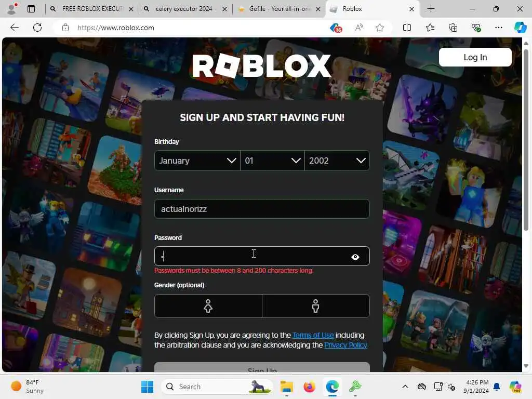Open Browser essentials heart icon
The height and width of the screenshot is (399, 532).
pyautogui.click(x=476, y=28)
